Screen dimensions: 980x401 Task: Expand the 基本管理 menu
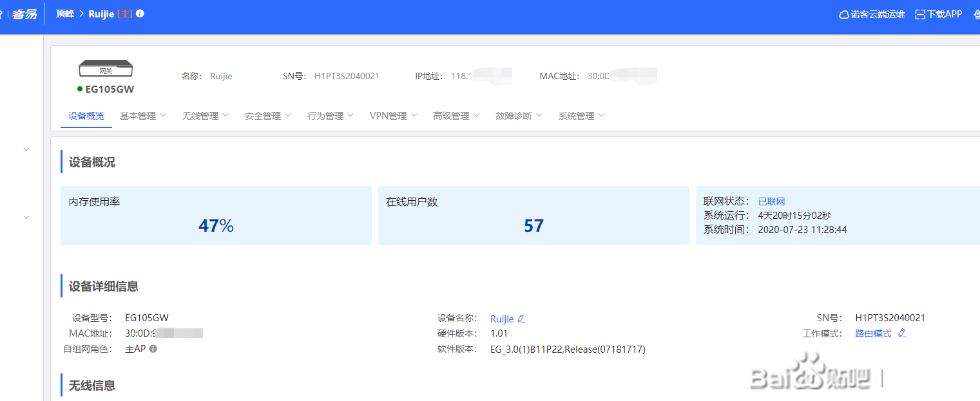pos(143,116)
